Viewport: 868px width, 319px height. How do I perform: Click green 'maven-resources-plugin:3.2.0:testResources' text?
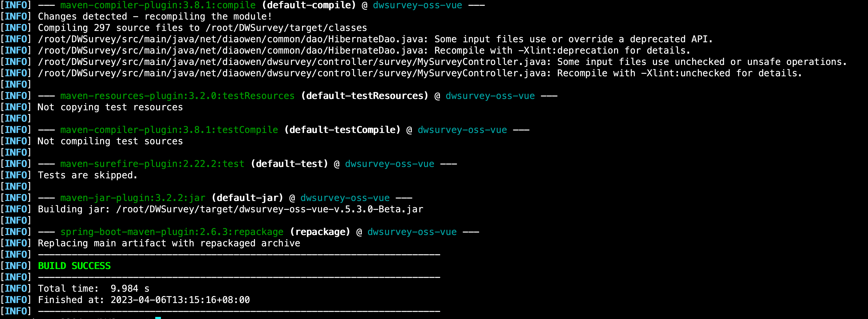(177, 96)
